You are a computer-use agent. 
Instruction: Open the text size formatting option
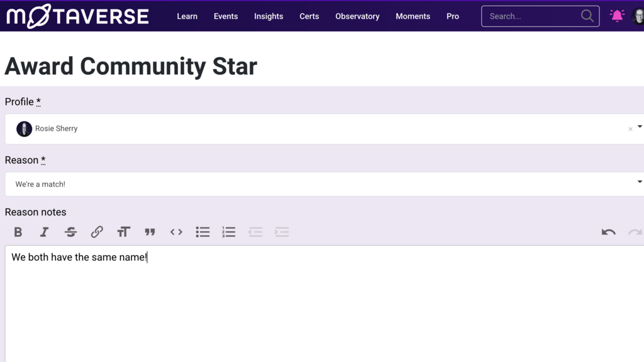coord(123,232)
